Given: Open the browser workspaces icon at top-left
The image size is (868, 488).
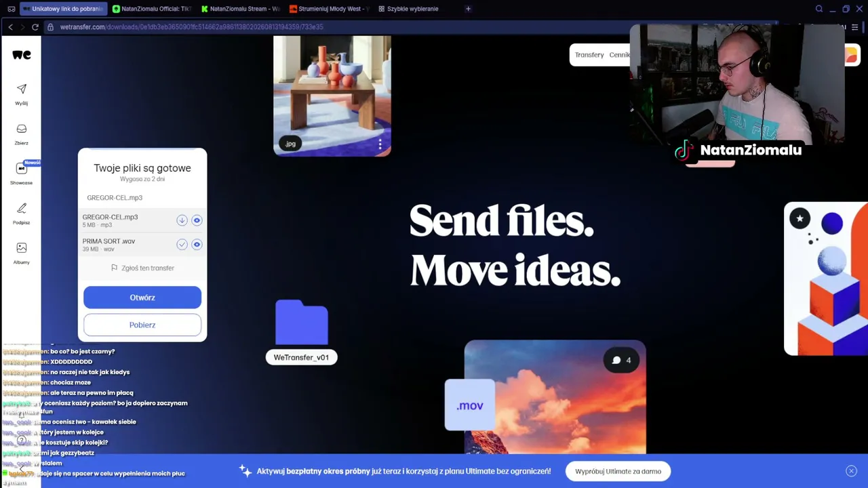Looking at the screenshot, I should (11, 9).
